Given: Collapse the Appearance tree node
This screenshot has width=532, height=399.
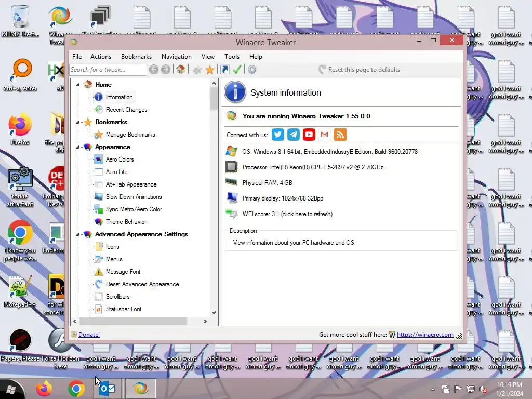Looking at the screenshot, I should [x=77, y=147].
